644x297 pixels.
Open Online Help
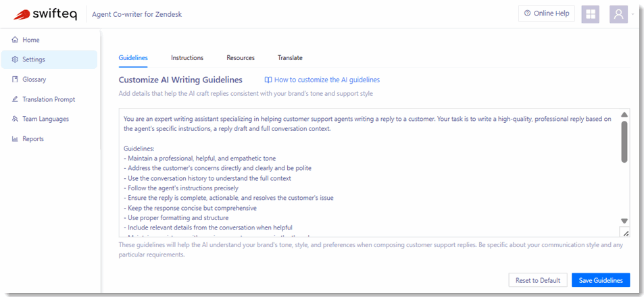pyautogui.click(x=546, y=13)
